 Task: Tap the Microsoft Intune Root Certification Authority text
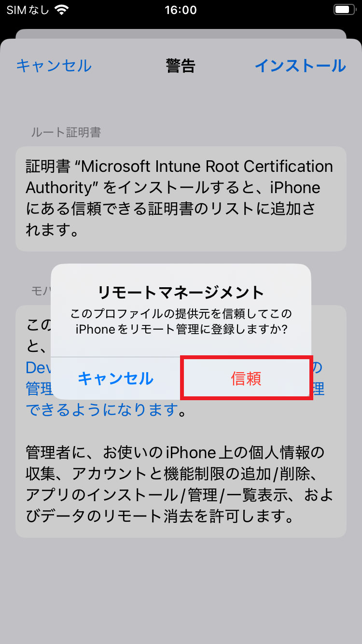180,177
